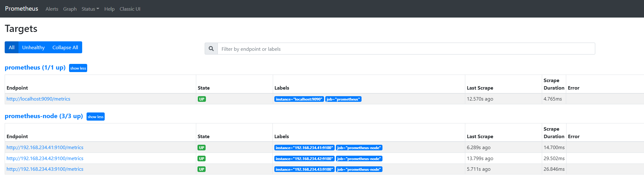The image size is (644, 177).
Task: Click the 26.846ms scrape duration value
Action: 554,169
